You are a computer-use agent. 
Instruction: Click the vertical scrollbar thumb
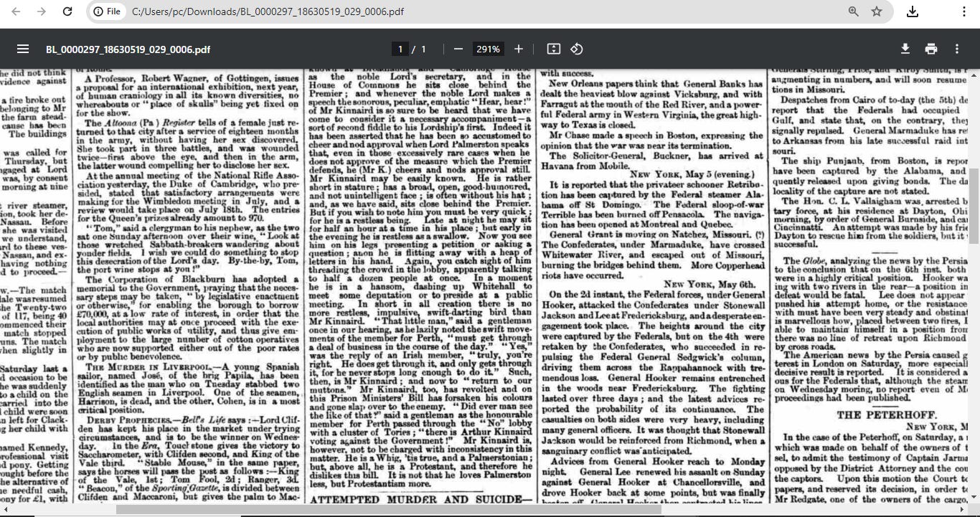click(x=974, y=208)
